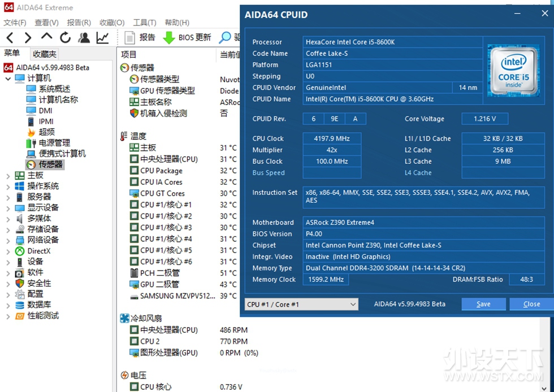The height and width of the screenshot is (392, 554).
Task: Expand the 主板 tree node
Action: pos(8,176)
